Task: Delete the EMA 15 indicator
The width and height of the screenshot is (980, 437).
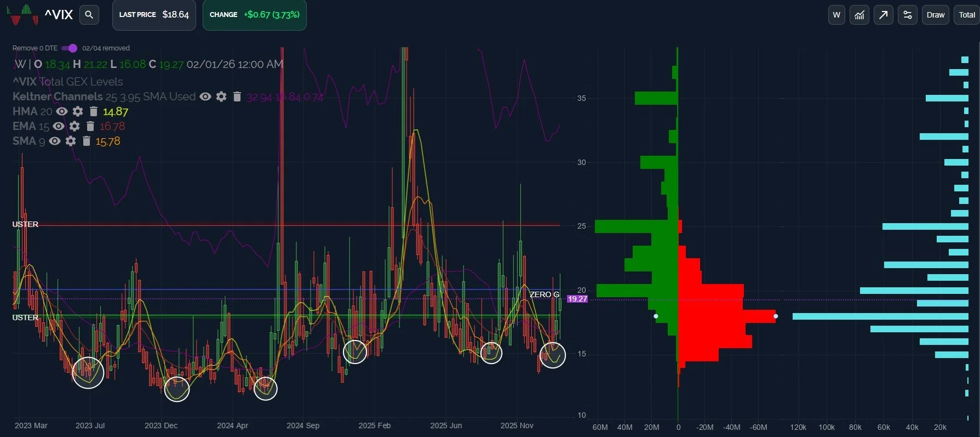Action: click(x=90, y=126)
